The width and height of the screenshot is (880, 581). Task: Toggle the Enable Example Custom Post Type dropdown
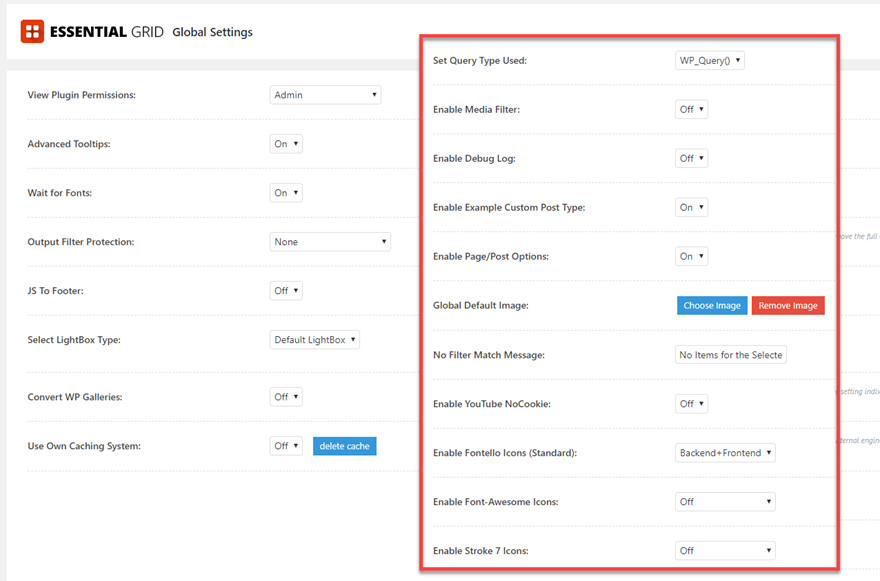click(691, 208)
